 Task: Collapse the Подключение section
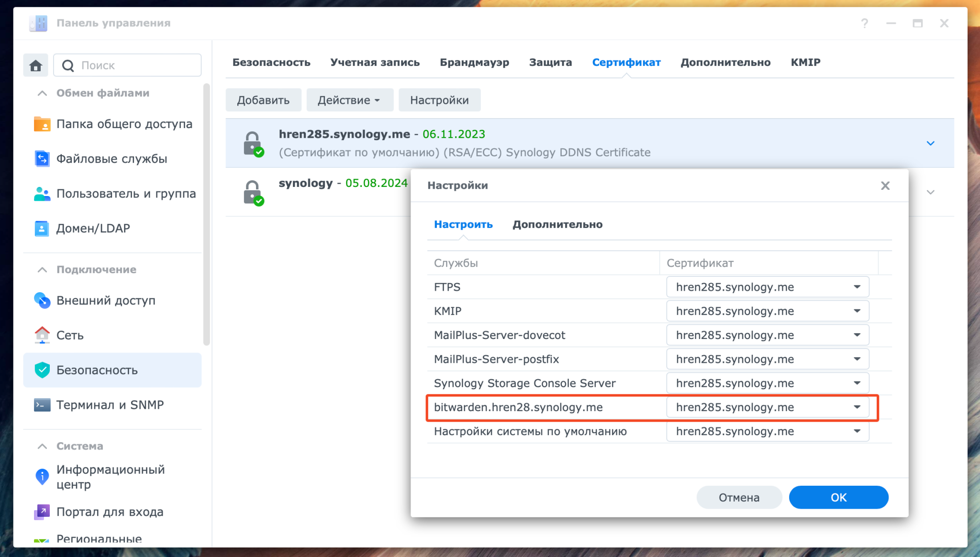pos(42,270)
